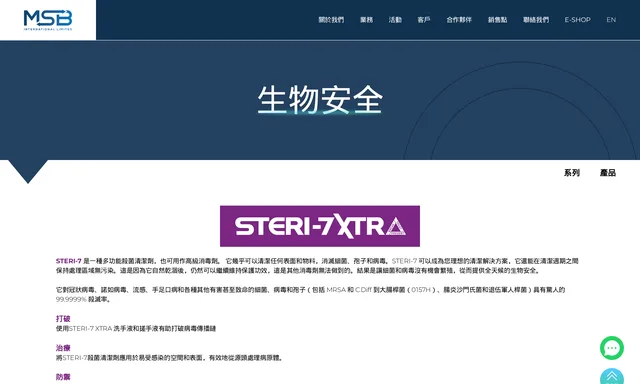Click the 治療 purple subheading
Viewport: 640px width, 384px height.
[x=63, y=348]
